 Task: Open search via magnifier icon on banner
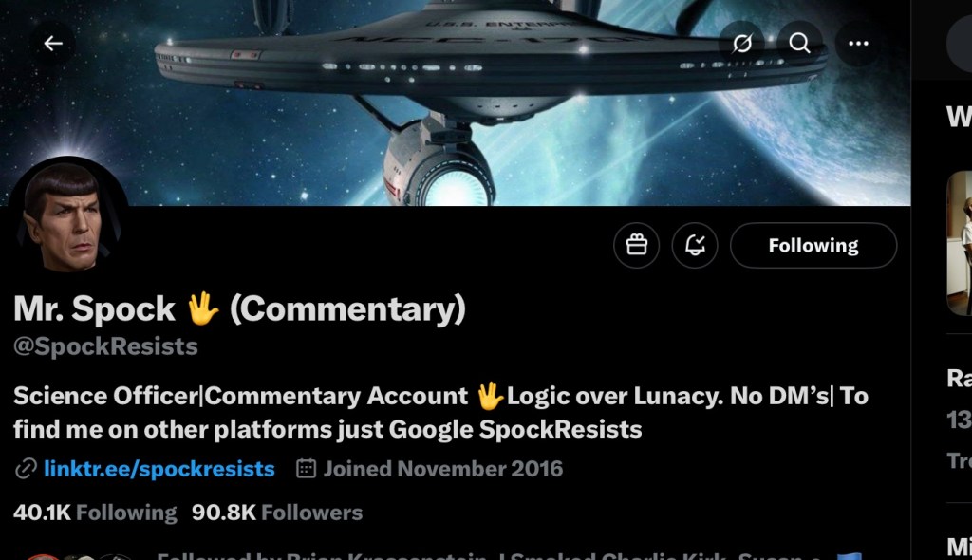(799, 43)
